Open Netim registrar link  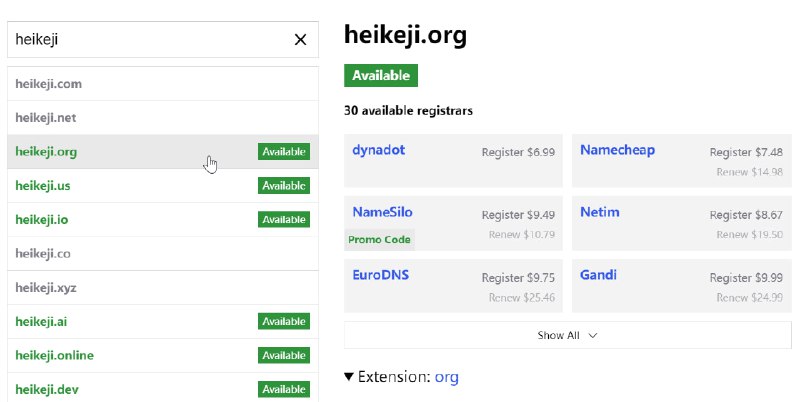[x=599, y=212]
